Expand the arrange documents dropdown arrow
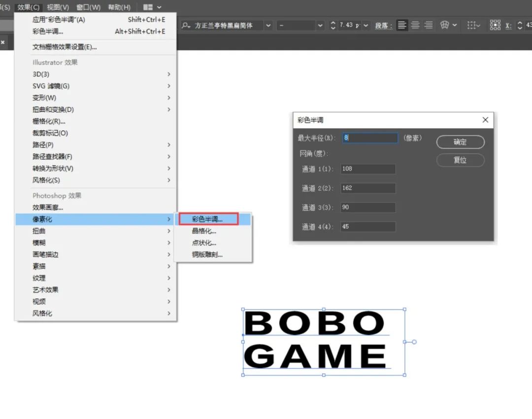This screenshot has height=419, width=532. 159,7
